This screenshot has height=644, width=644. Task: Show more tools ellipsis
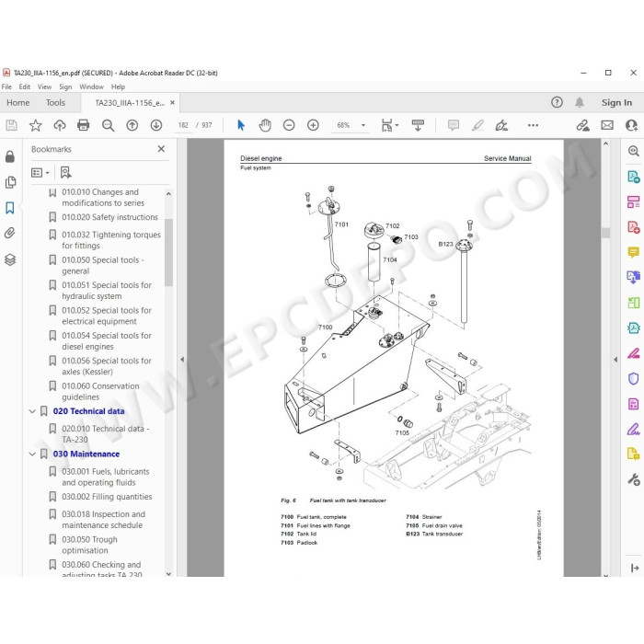(x=533, y=125)
